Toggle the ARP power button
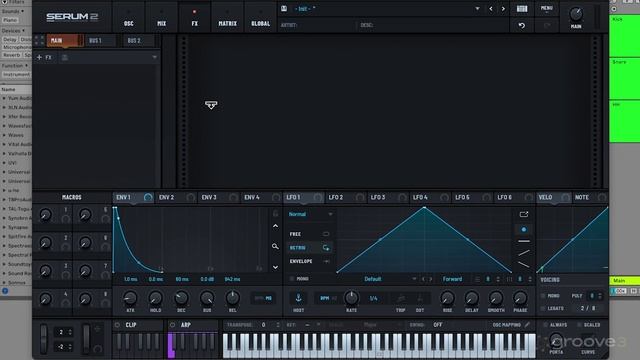The image size is (640, 360). coord(172,325)
